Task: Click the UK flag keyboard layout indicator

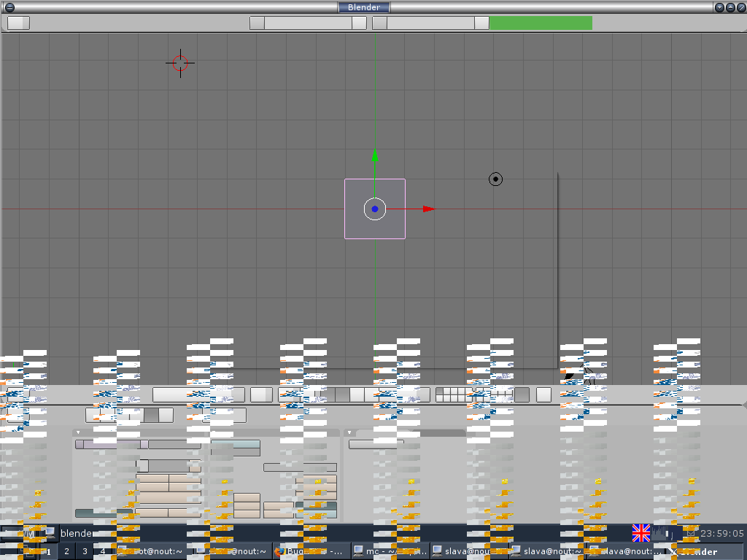Action: point(641,533)
